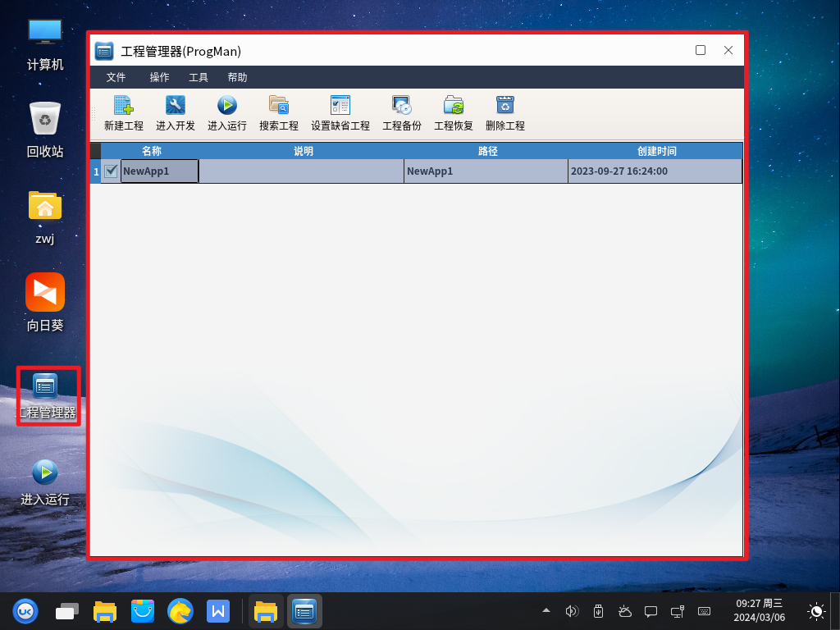Viewport: 840px width, 630px height.
Task: Select the 向日葵 desktop icon
Action: pos(45,303)
